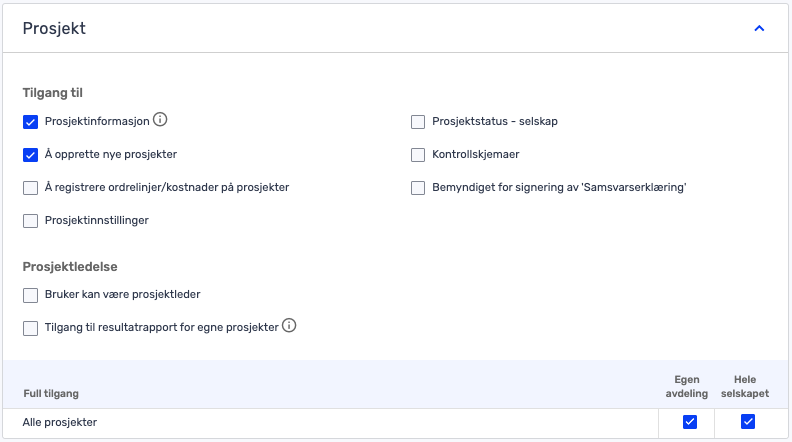Click info icon beside resultatrapport for egne prosjekter
The height and width of the screenshot is (442, 792).
[x=289, y=326]
